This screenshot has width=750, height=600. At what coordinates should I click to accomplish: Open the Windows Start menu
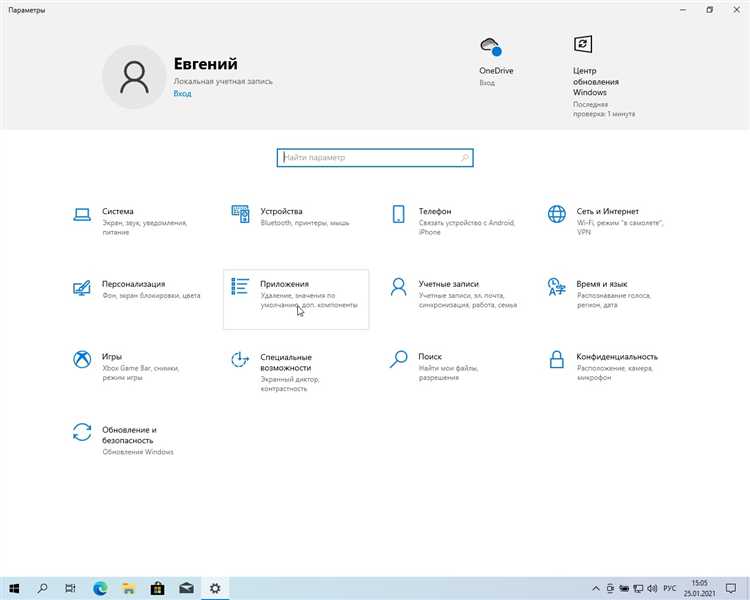(14, 588)
